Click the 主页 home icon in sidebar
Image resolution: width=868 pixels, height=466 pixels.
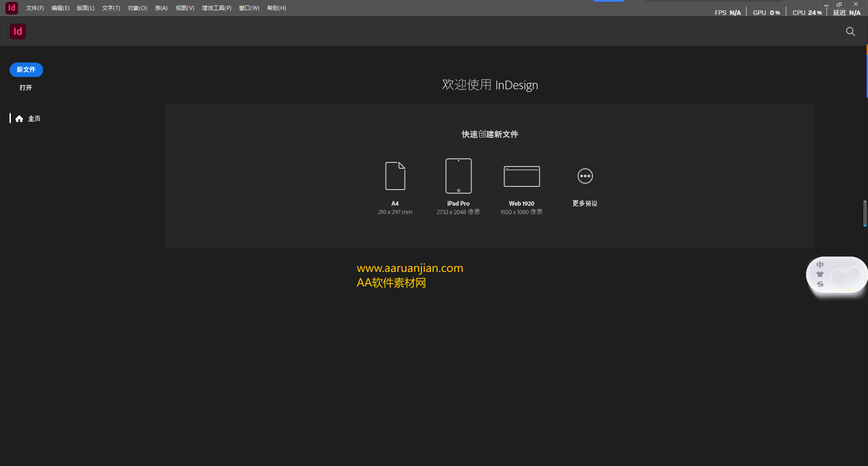[19, 118]
